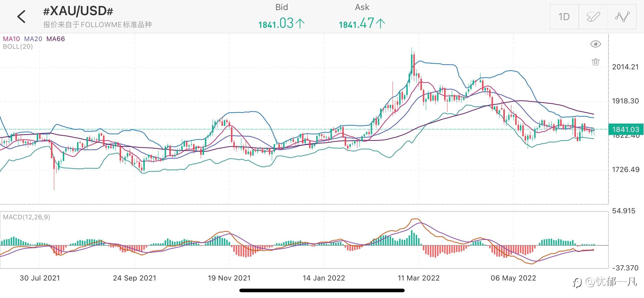The image size is (644, 298).
Task: Open the MACD(12,26,9) indicator settings
Action: pos(27,217)
